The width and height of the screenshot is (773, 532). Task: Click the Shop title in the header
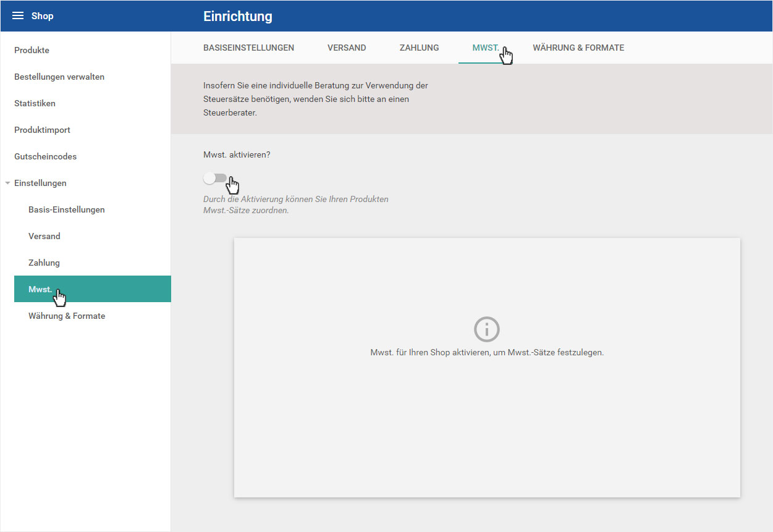pos(43,16)
